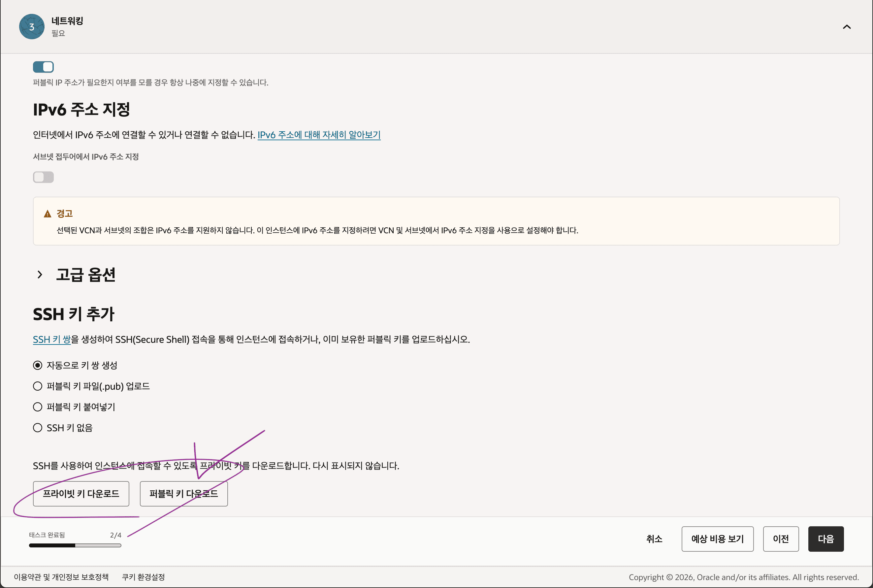Screen dimensions: 873x588
Task: Enable IPv6 address assignment from subnet prefix
Action: coord(44,177)
